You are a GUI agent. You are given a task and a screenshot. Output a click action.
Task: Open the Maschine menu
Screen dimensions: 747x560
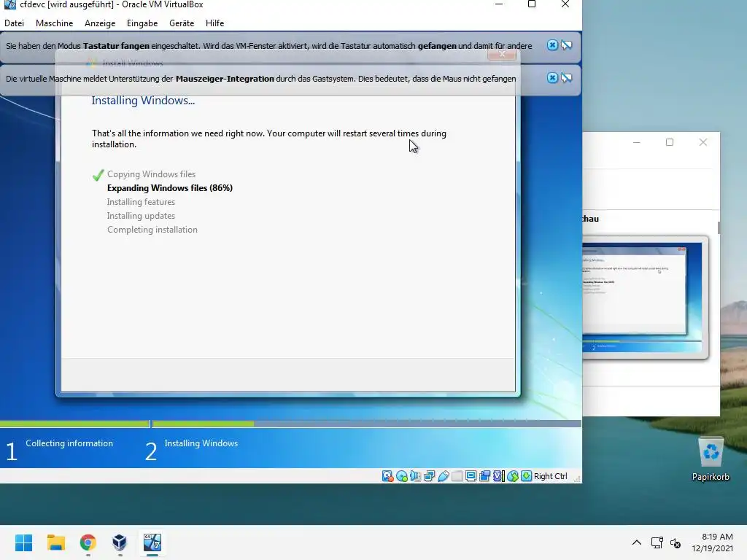coord(54,23)
